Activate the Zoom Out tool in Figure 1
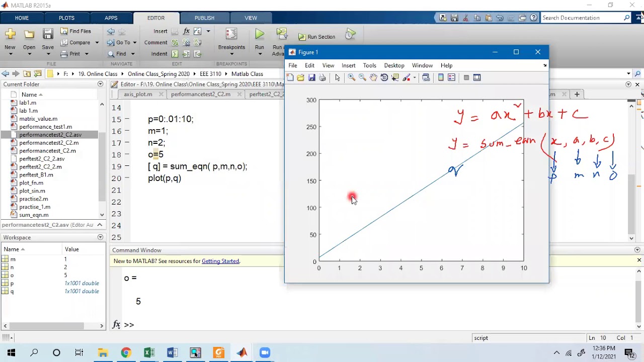The image size is (644, 362). pyautogui.click(x=362, y=77)
